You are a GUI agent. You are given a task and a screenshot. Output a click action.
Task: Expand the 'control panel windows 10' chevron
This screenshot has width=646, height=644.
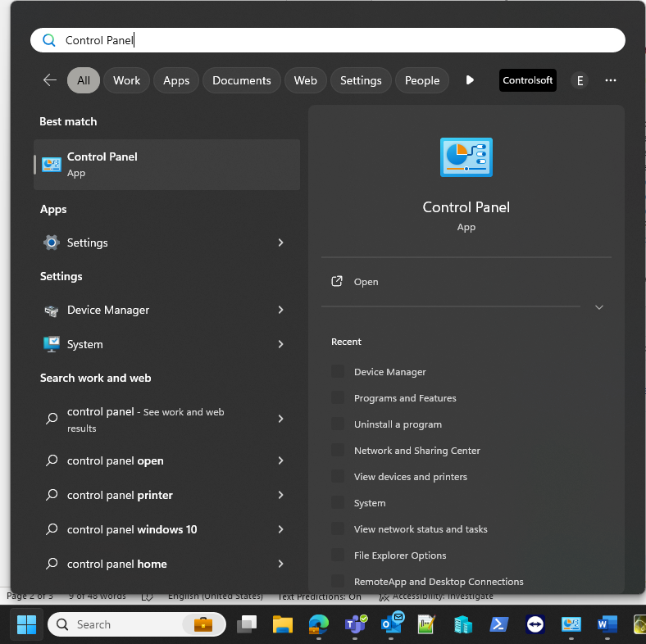click(x=281, y=529)
